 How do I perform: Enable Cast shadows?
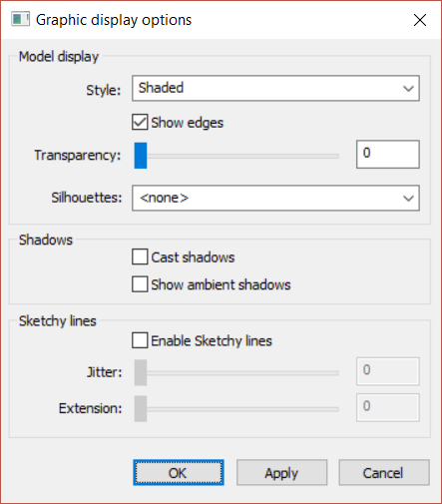click(140, 256)
